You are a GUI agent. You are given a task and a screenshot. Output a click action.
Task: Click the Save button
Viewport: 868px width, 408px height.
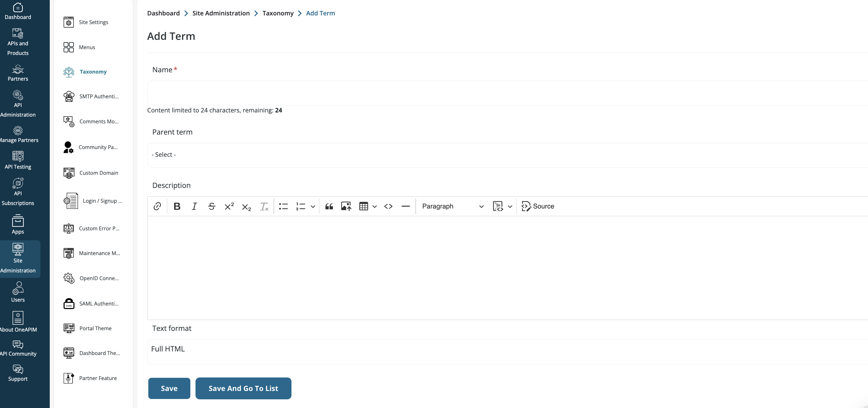click(x=169, y=388)
